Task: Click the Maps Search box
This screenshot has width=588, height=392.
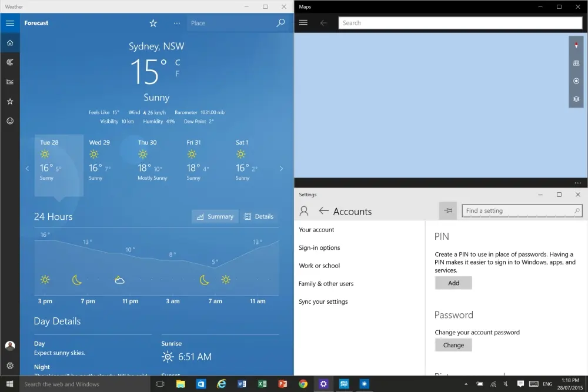Action: [460, 23]
